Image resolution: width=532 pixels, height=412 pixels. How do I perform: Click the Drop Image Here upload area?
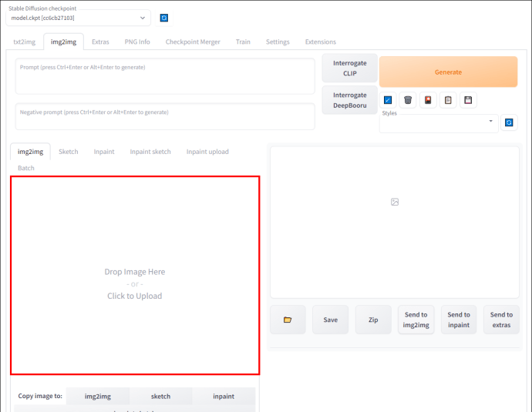coord(135,275)
